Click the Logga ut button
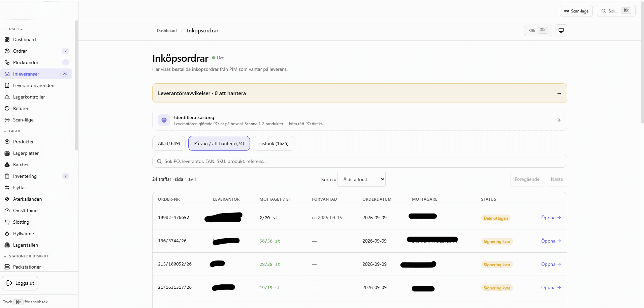The image size is (644, 308). [x=20, y=283]
